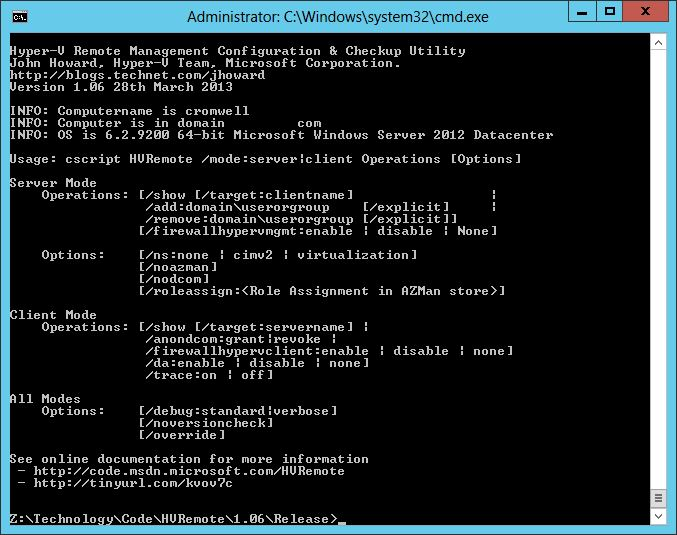Click the 'INFO: Computer is in domain' line
The image size is (677, 535).
pos(165,123)
